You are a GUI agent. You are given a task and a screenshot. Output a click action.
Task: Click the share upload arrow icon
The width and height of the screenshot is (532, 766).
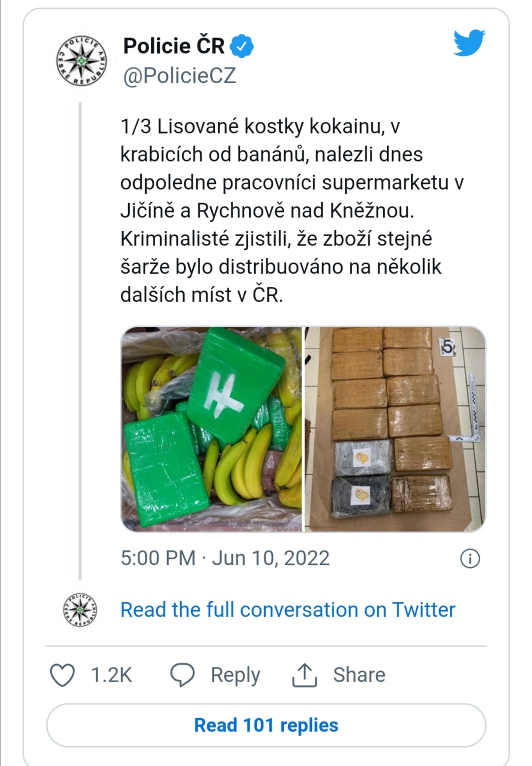[x=304, y=675]
